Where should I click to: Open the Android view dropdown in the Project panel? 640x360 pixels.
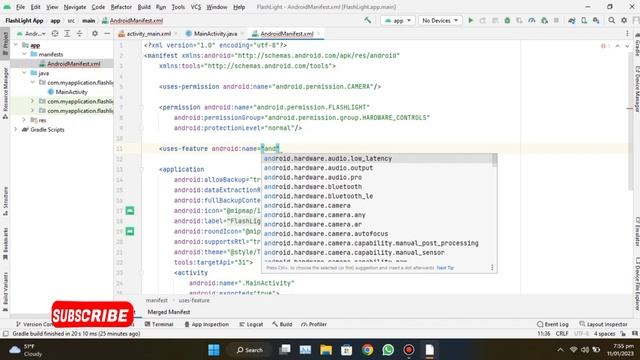click(31, 33)
